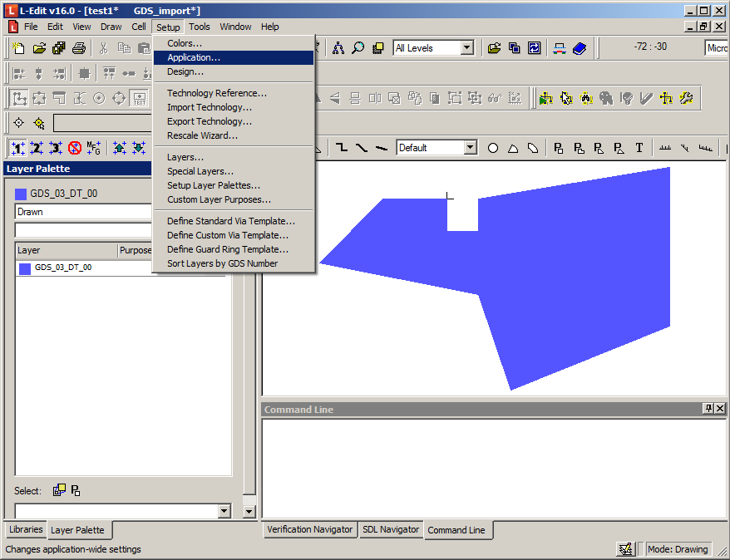The image size is (730, 560).
Task: Pin the Command Line panel
Action: tap(708, 409)
